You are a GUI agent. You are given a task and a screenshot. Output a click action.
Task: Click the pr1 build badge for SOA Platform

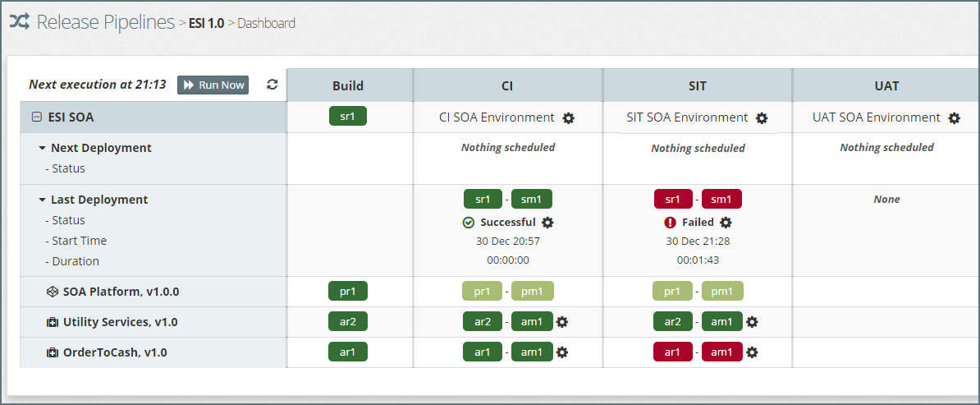[347, 291]
